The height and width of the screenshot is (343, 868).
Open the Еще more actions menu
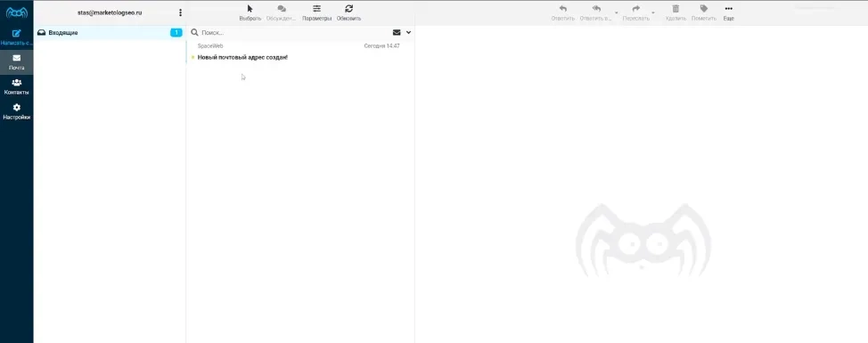(728, 12)
